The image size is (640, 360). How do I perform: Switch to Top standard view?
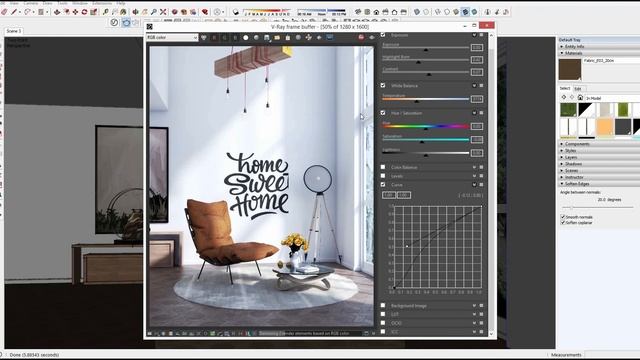pos(367,12)
